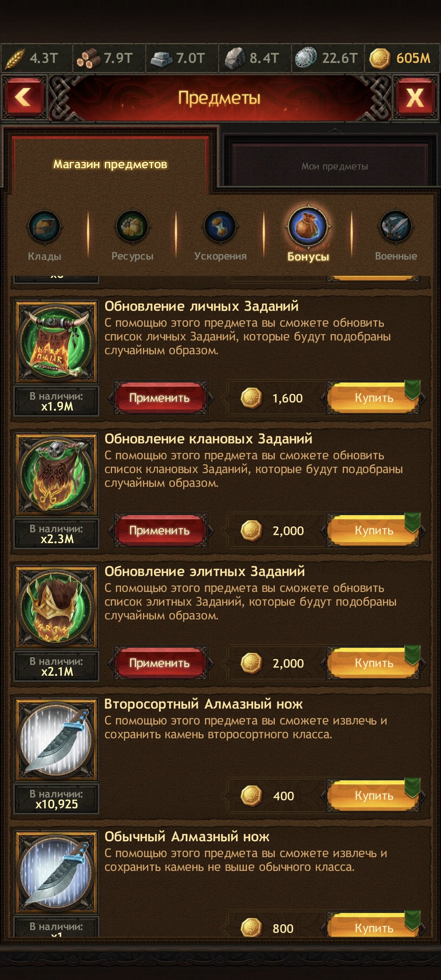Select the Магазин предметов tab
The height and width of the screenshot is (980, 441).
(x=110, y=164)
